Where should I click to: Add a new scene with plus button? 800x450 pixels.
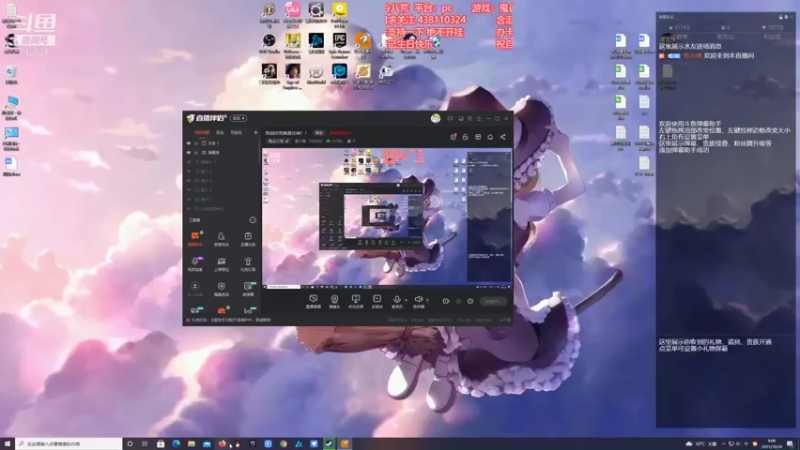[x=256, y=133]
